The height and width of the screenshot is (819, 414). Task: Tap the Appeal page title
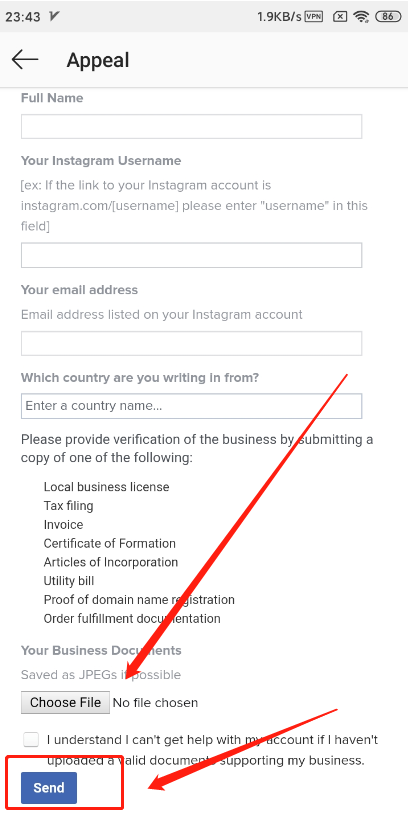pos(98,61)
